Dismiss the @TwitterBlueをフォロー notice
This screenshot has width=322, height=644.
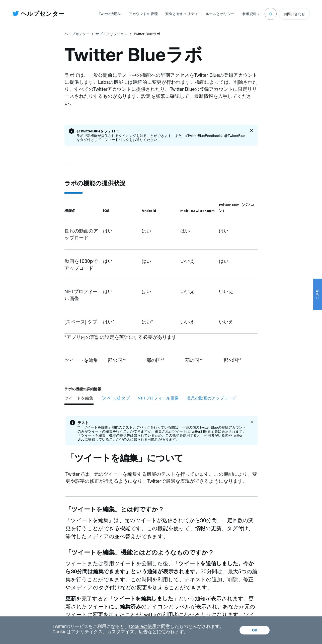coord(252,130)
